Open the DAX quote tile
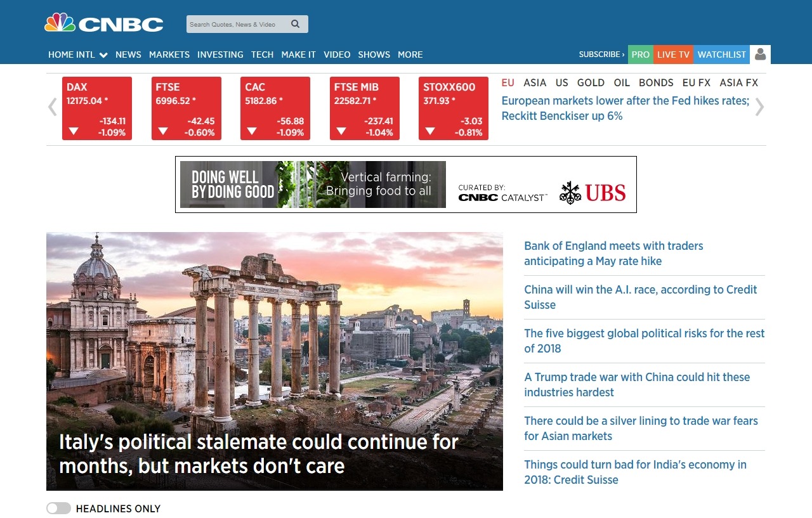 97,108
